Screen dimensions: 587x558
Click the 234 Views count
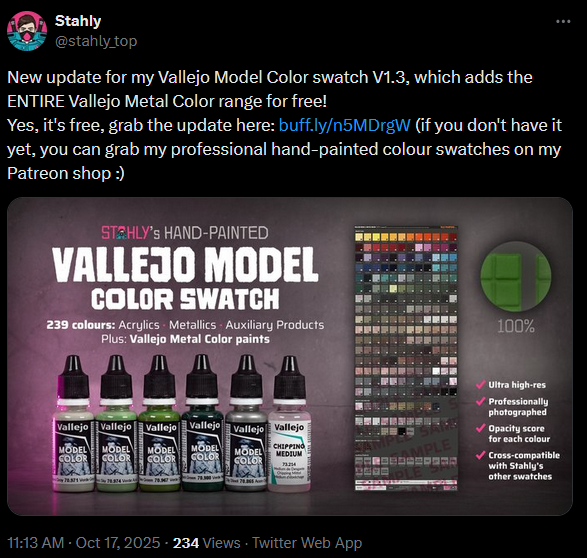tap(206, 543)
